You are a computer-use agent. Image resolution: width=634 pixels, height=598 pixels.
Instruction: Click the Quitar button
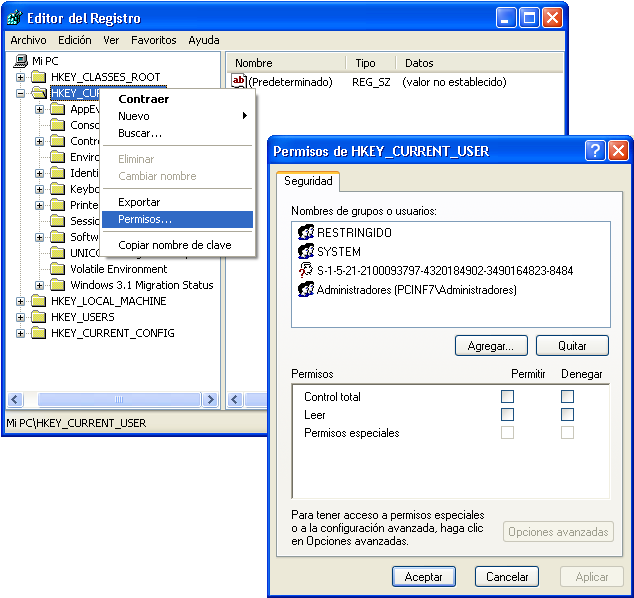tap(572, 346)
